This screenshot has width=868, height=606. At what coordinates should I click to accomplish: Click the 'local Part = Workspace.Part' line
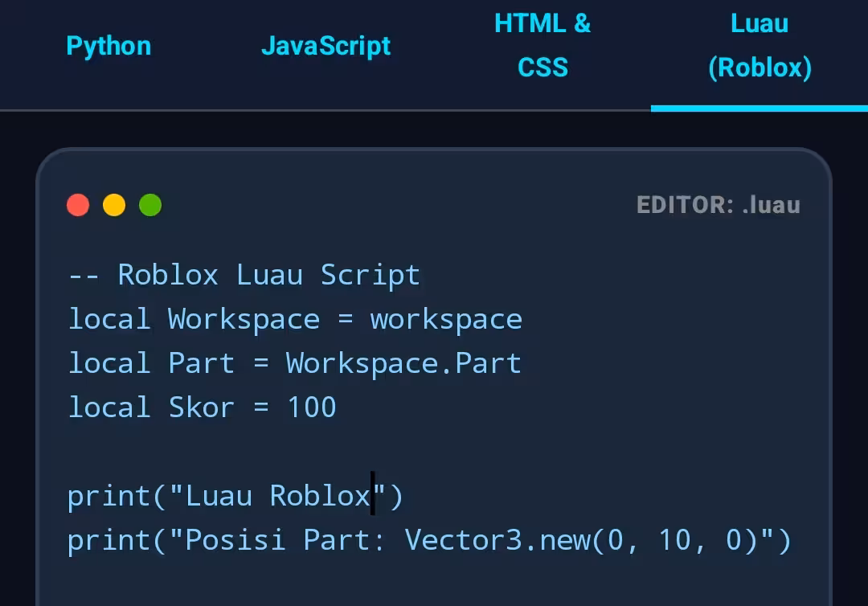[294, 363]
